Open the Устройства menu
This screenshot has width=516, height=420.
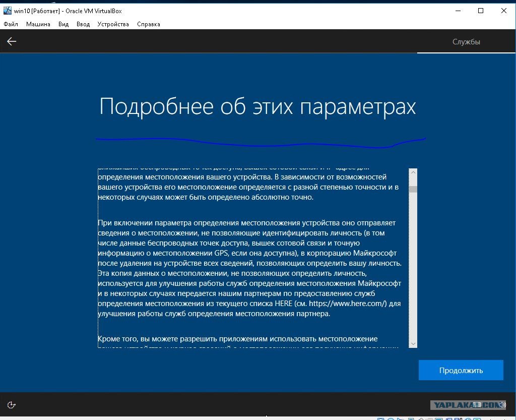113,24
